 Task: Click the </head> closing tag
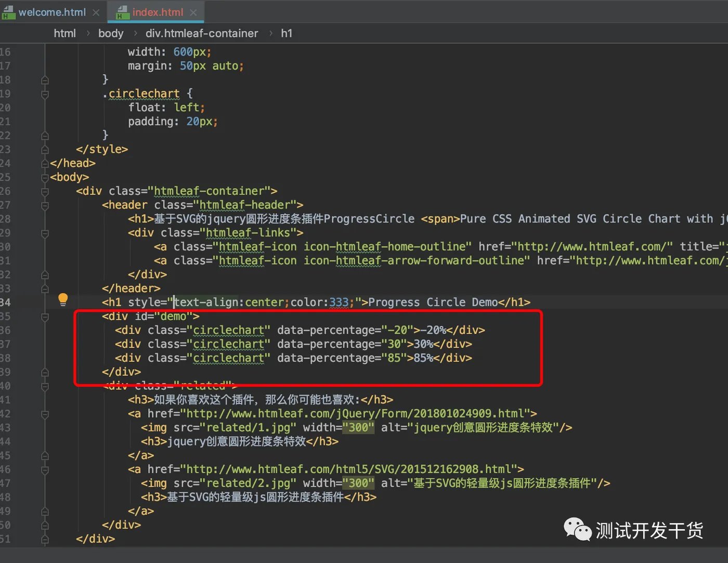73,163
